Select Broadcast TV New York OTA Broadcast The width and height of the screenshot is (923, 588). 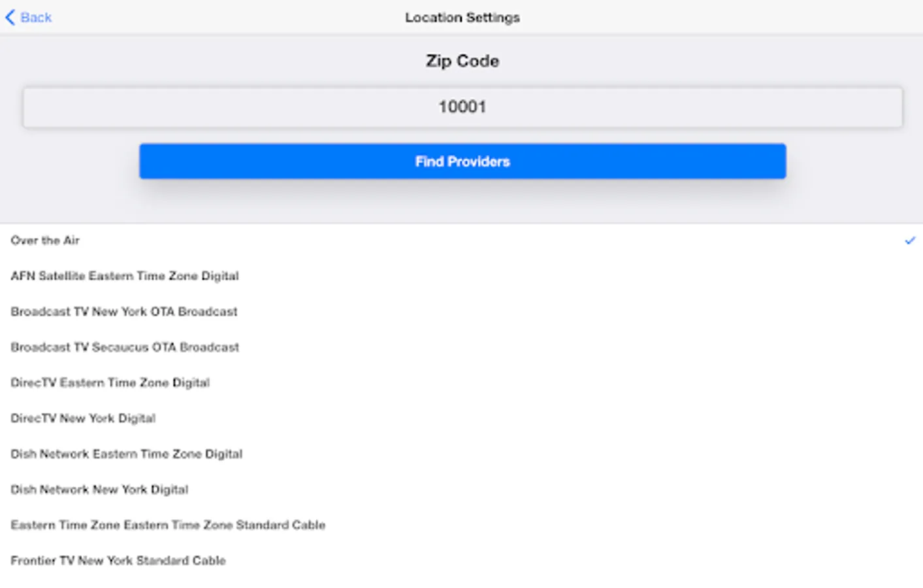461,312
